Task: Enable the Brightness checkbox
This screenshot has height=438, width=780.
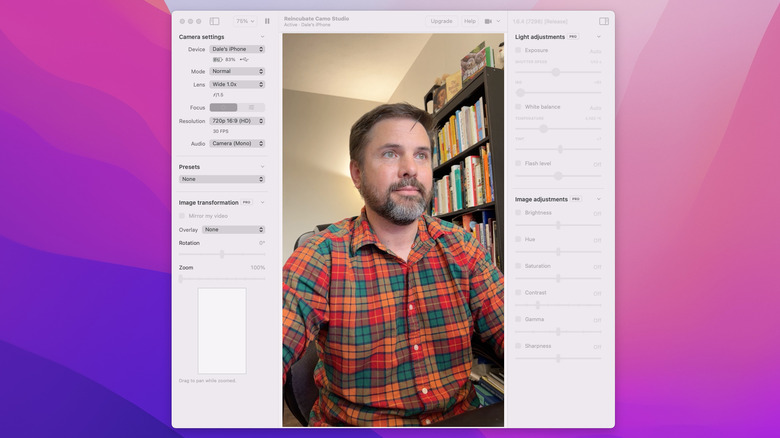Action: click(x=518, y=213)
